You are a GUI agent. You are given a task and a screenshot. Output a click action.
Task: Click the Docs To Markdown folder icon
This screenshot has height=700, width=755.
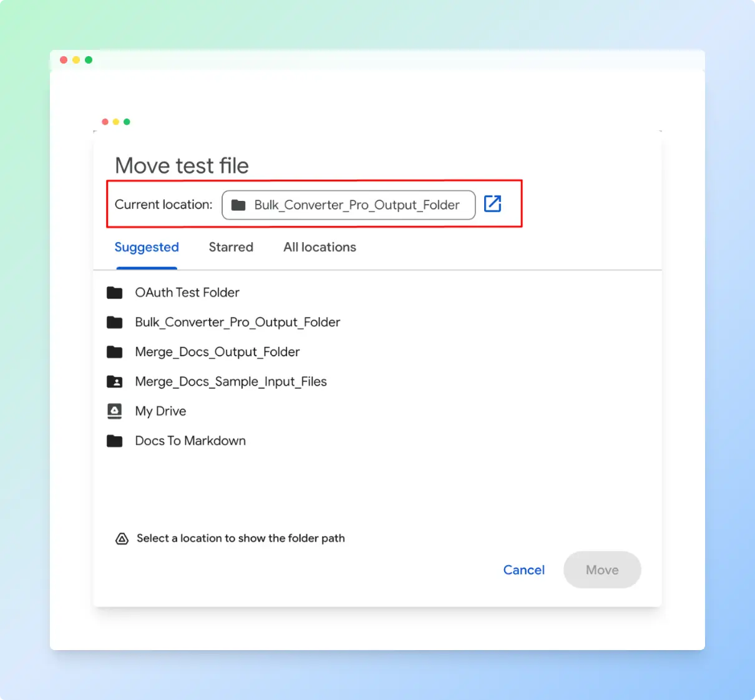click(x=115, y=441)
